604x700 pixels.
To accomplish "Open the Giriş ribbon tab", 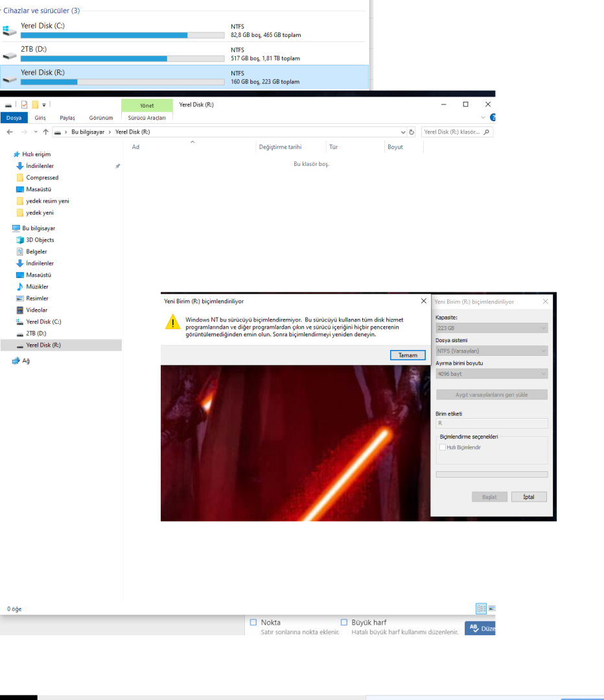I will click(x=40, y=118).
